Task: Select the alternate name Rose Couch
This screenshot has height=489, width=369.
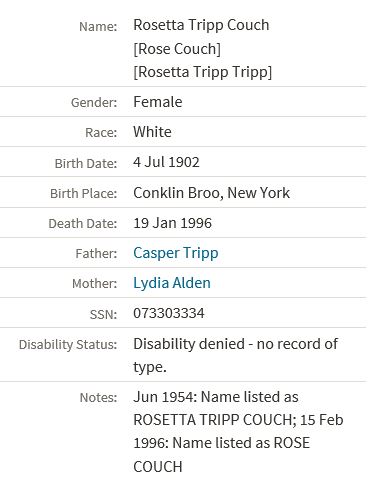Action: point(177,49)
